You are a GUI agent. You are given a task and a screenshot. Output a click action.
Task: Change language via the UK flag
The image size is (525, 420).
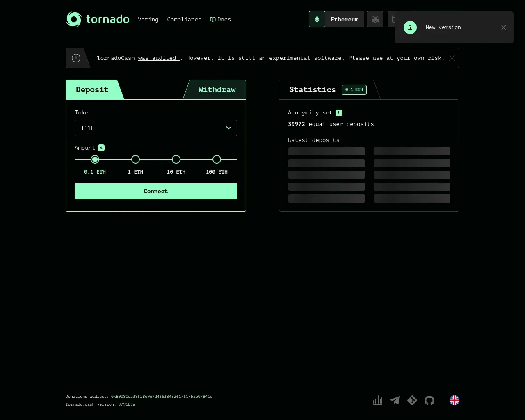pyautogui.click(x=454, y=400)
